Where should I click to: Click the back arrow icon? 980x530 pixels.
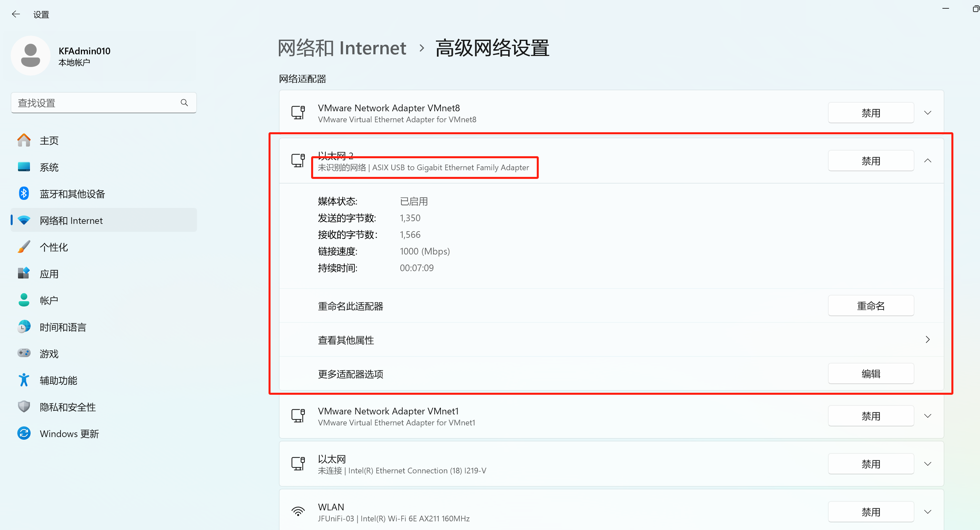point(16,14)
